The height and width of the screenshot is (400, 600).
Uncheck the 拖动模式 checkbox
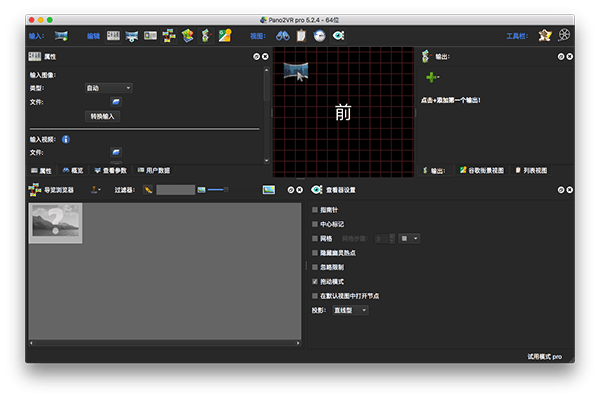(x=315, y=282)
